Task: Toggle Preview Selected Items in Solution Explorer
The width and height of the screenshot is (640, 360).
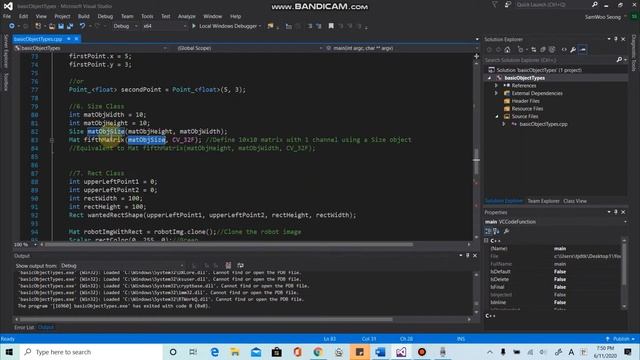Action: [583, 49]
